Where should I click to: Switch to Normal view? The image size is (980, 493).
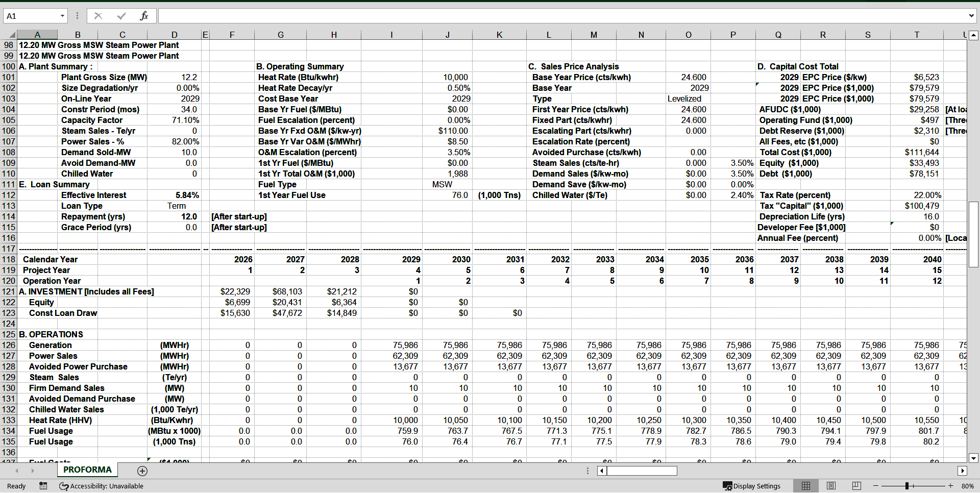806,486
